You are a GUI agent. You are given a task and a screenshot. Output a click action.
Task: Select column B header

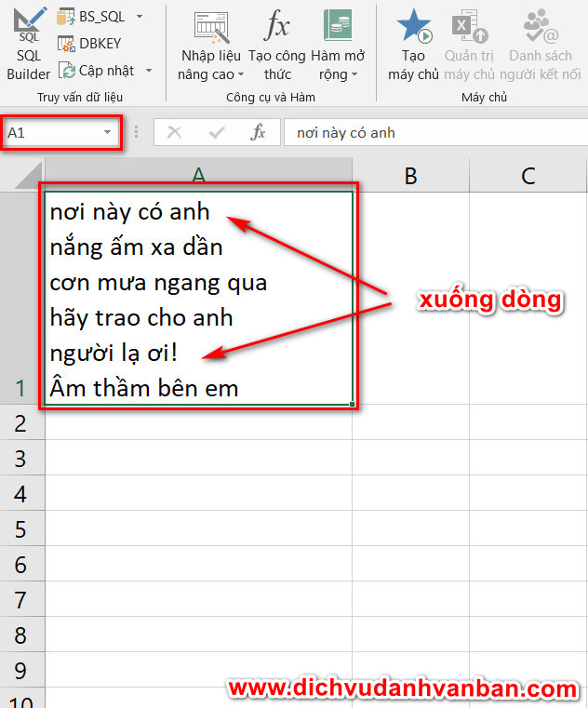410,175
